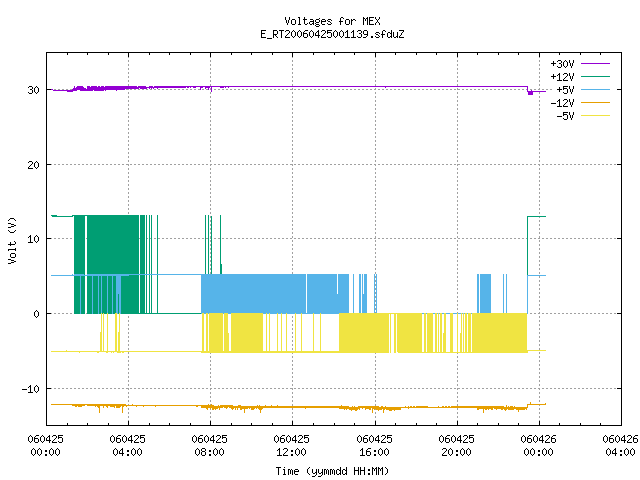
Task: Click the -12V legend label
Action: pyautogui.click(x=562, y=103)
